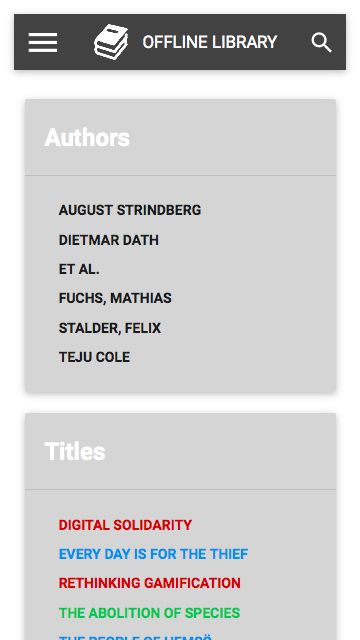
Task: Select author Teju Cole
Action: point(94,357)
